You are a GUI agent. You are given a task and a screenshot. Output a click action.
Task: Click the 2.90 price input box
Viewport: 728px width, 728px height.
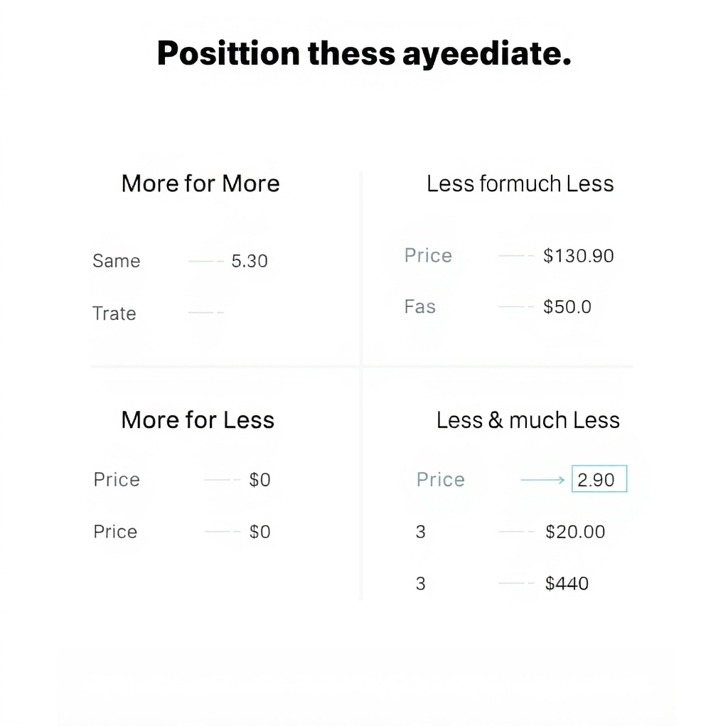tap(599, 478)
